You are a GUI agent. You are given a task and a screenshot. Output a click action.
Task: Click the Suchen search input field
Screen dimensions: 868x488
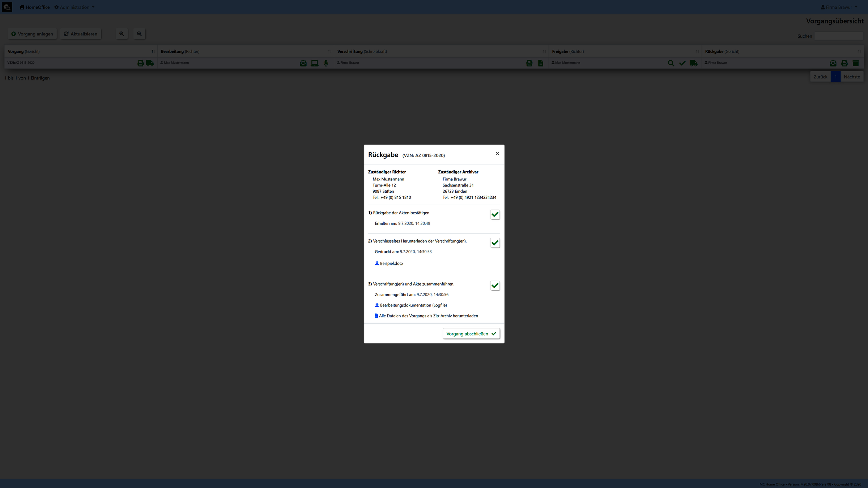coord(838,36)
